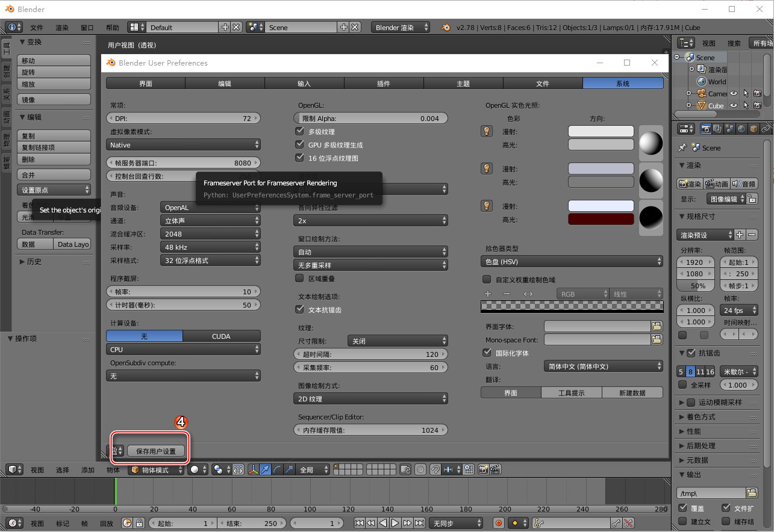Screen dimensions: 774x532
Task: Open the render properties tab icon
Action: coord(705,129)
